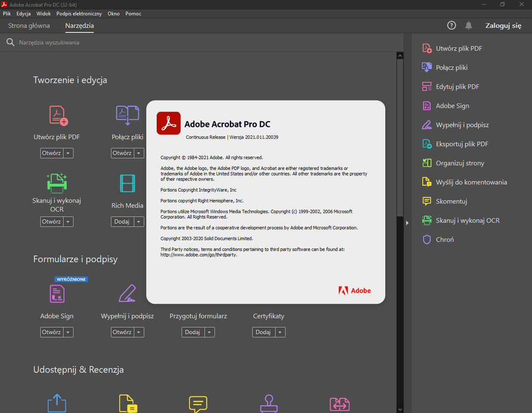Click the search magnifier icon
Image resolution: width=532 pixels, height=413 pixels.
(10, 42)
